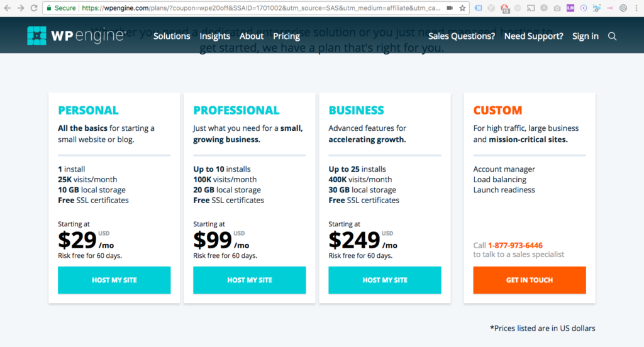Image resolution: width=644 pixels, height=347 pixels.
Task: Open the About menu
Action: pyautogui.click(x=252, y=36)
